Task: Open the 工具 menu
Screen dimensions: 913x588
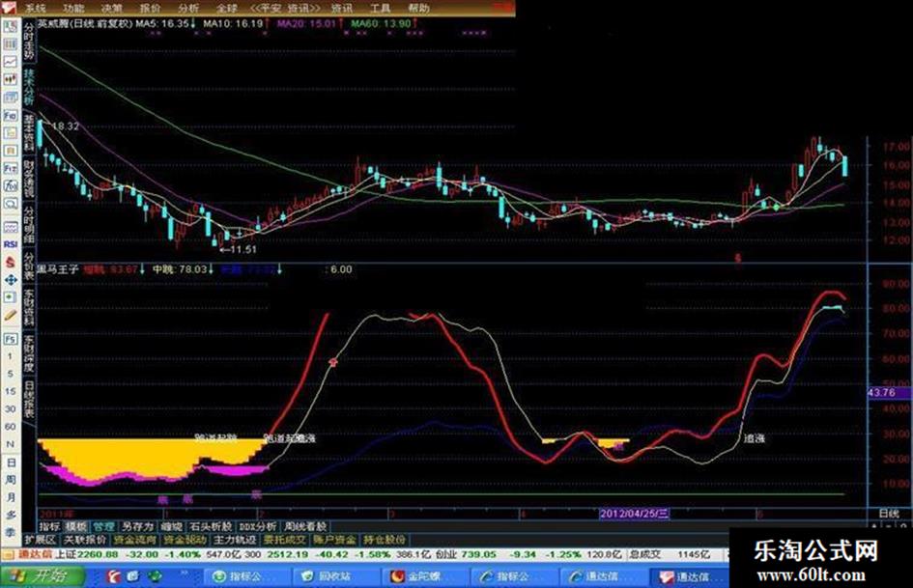Action: coord(381,7)
